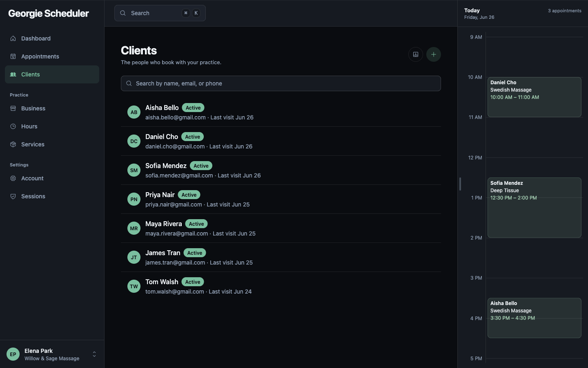Click the Search by name, email, or phone field
The image size is (588, 368).
click(281, 83)
